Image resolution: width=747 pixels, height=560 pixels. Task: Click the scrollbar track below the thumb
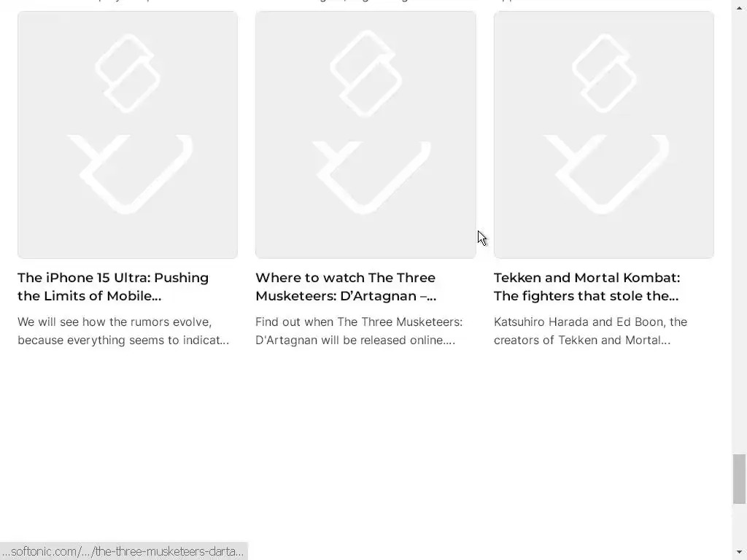[x=740, y=524]
